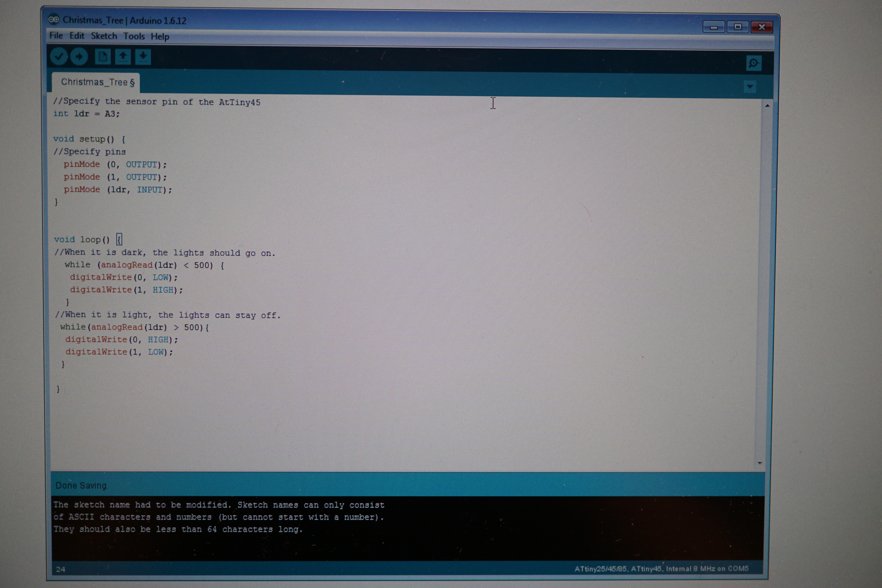Click the Verify checkmark button
This screenshot has width=882, height=588.
click(59, 57)
